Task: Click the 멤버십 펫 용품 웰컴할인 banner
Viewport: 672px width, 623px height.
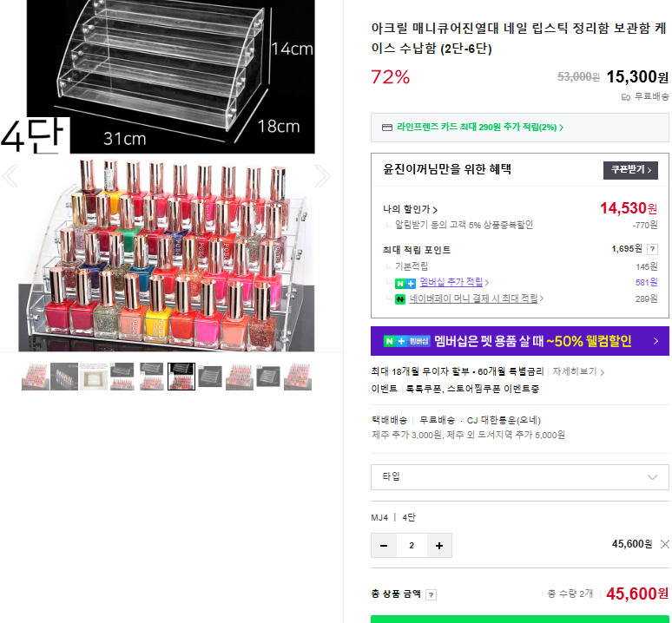Action: pos(519,341)
